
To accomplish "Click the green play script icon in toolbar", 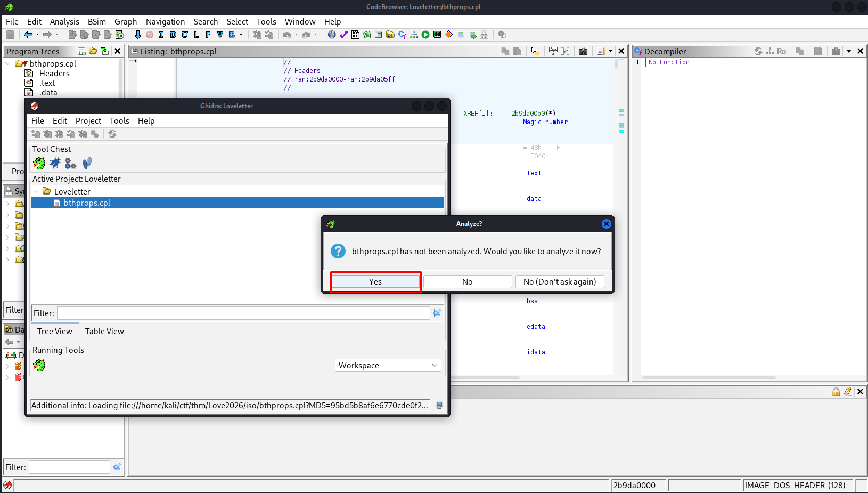I will (425, 35).
